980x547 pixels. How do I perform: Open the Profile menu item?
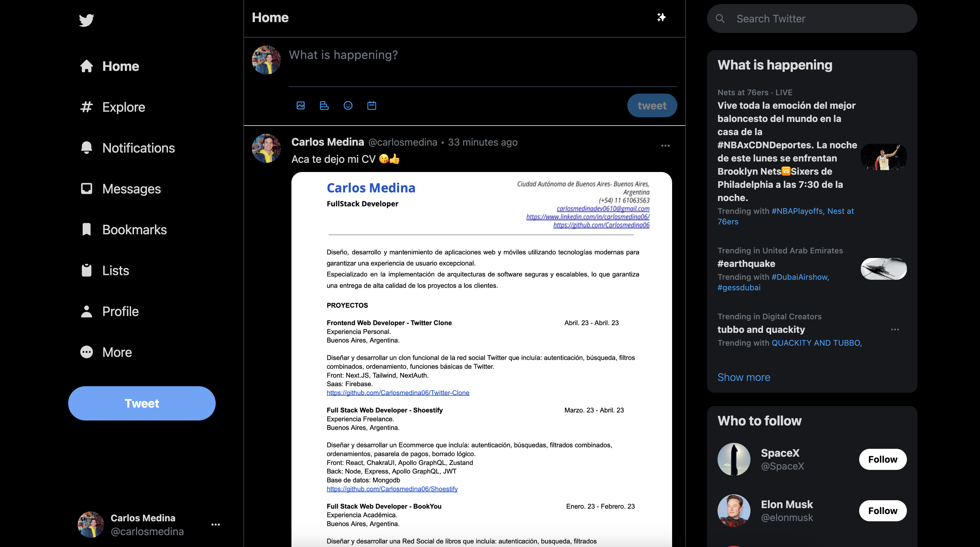coord(87,311)
